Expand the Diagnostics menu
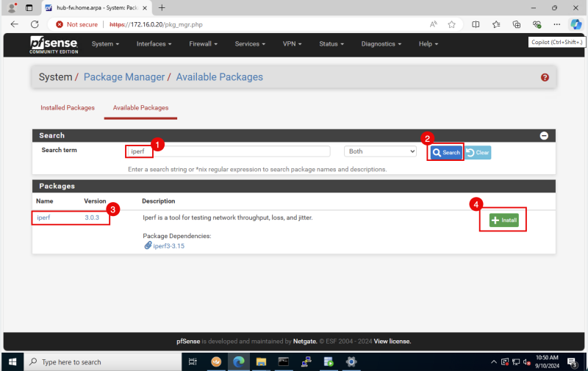The image size is (588, 371). 381,44
